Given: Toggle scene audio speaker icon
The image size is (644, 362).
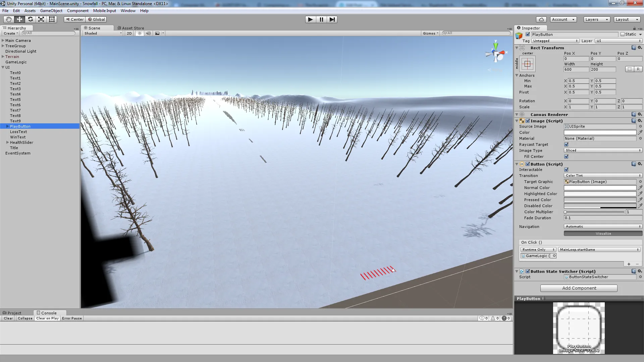Looking at the screenshot, I should [x=148, y=33].
